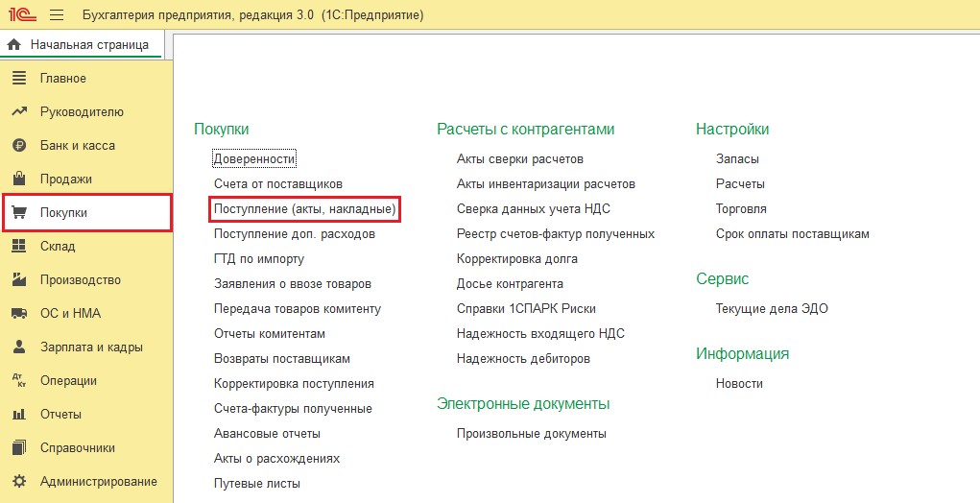This screenshot has height=503, width=980.
Task: Click the home icon on Начальная страница tab
Action: click(14, 45)
